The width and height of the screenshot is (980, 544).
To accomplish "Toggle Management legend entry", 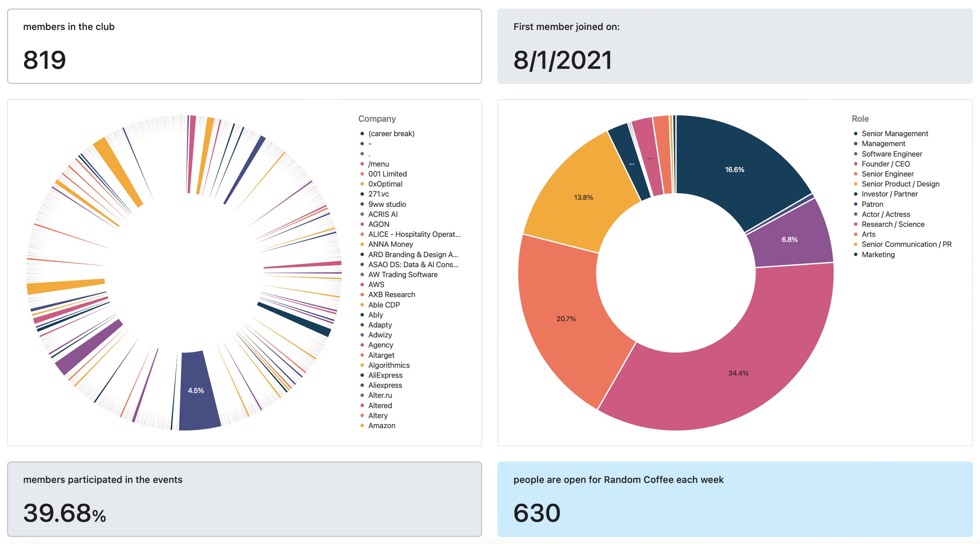I will [x=879, y=143].
